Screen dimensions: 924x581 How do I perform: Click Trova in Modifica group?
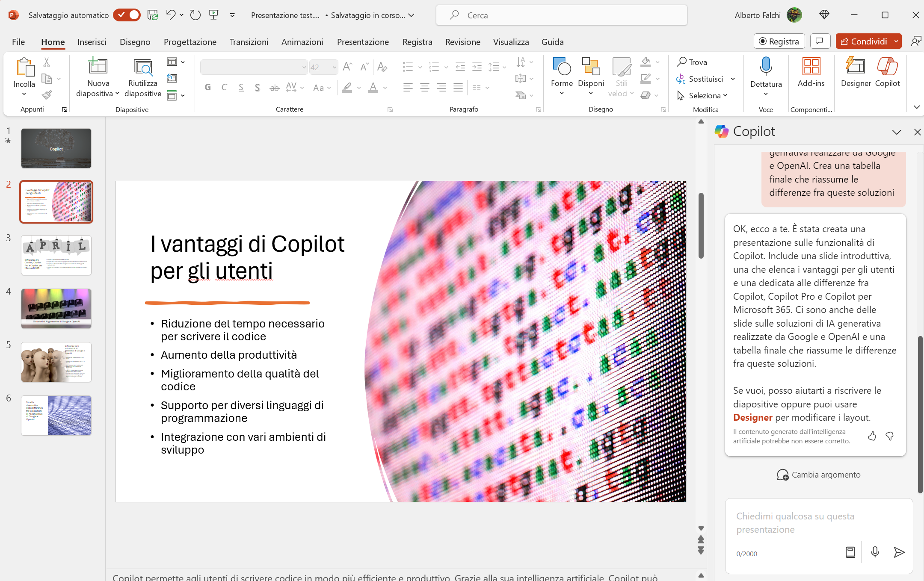click(x=692, y=62)
